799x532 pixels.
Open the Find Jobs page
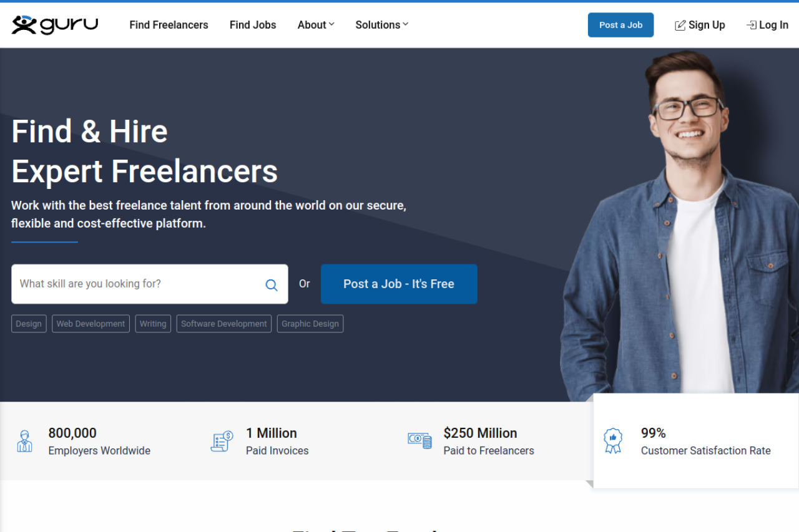point(253,25)
